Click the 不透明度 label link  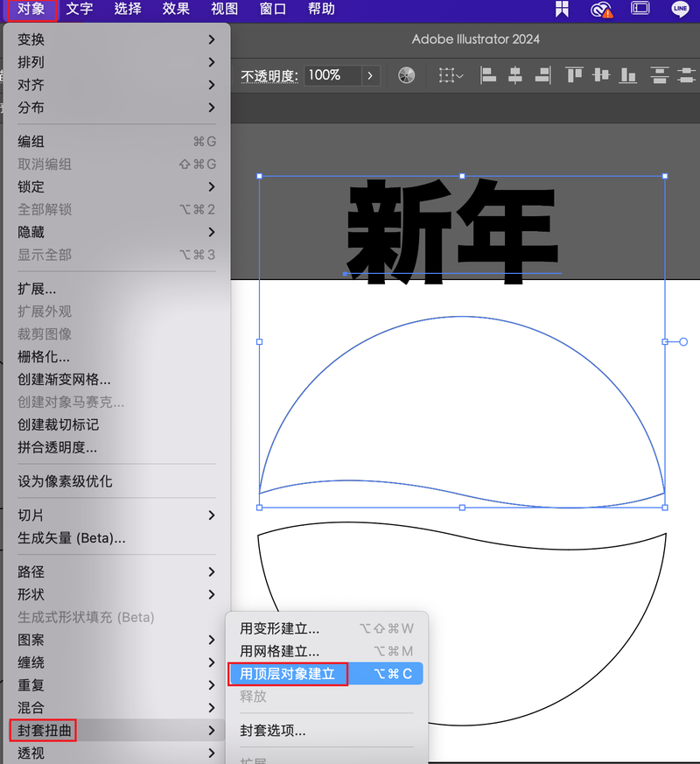tap(269, 76)
